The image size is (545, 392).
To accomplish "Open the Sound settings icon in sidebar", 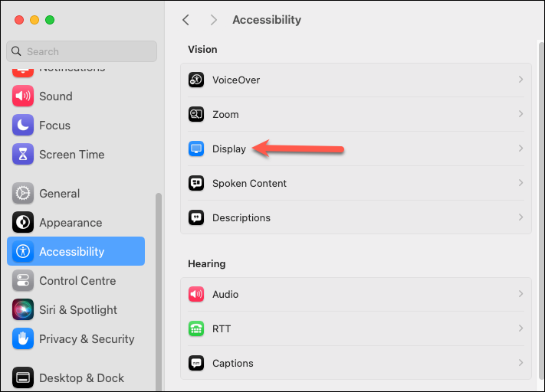I will click(23, 96).
